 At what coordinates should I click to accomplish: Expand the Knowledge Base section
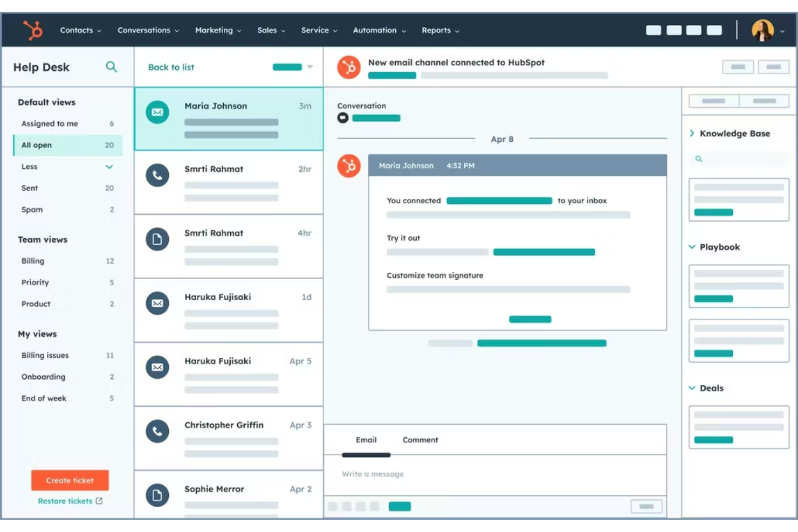692,133
